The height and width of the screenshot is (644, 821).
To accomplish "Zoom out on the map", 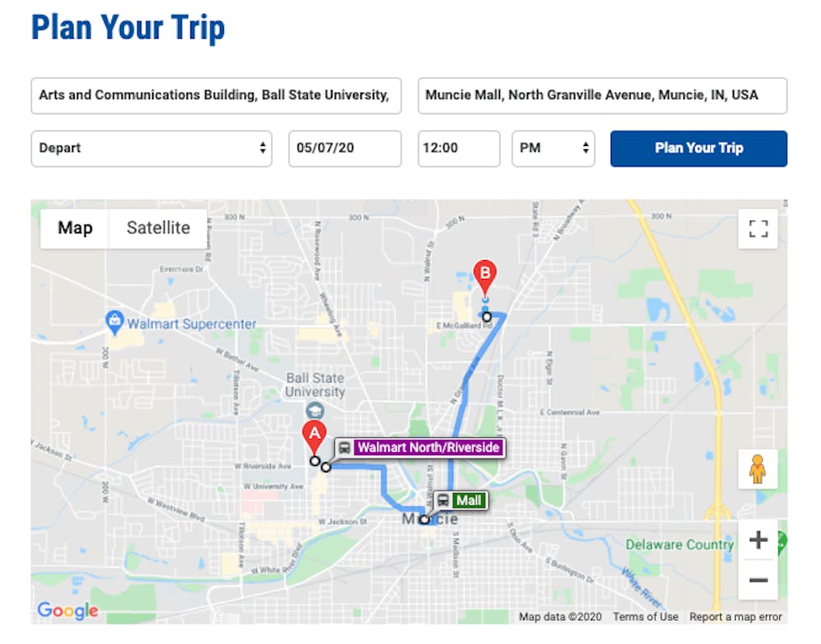I will pyautogui.click(x=758, y=580).
